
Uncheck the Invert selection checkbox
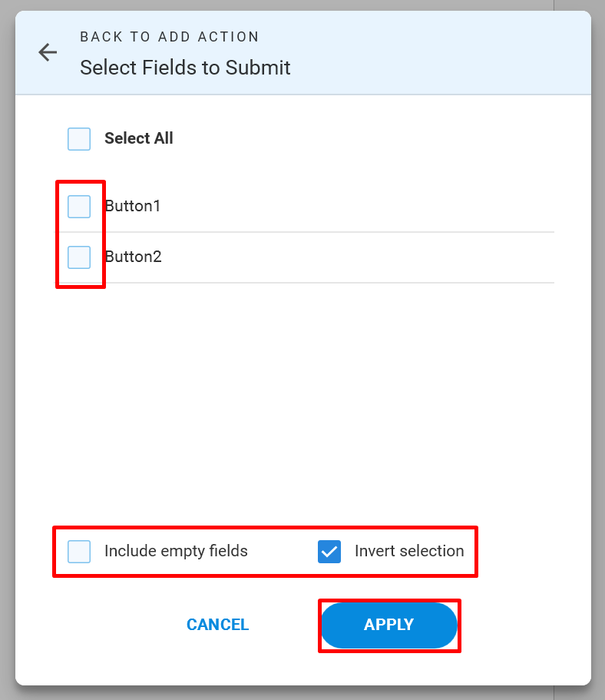329,552
